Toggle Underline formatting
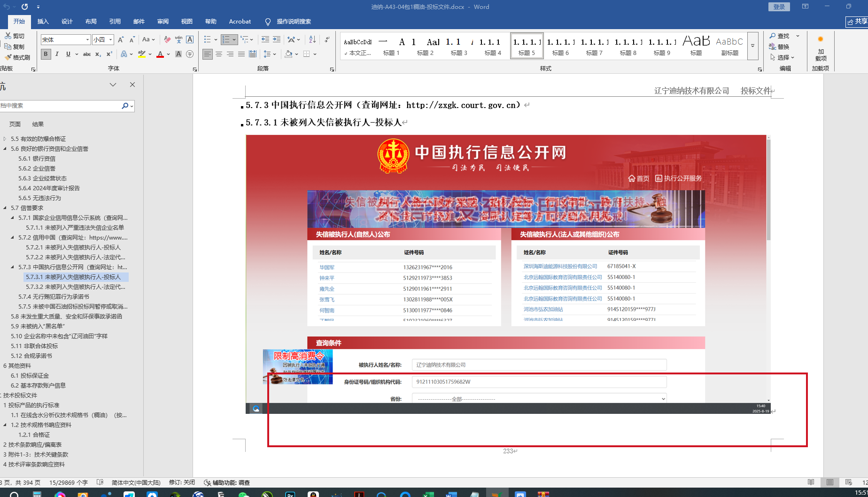868x497 pixels. pyautogui.click(x=68, y=54)
